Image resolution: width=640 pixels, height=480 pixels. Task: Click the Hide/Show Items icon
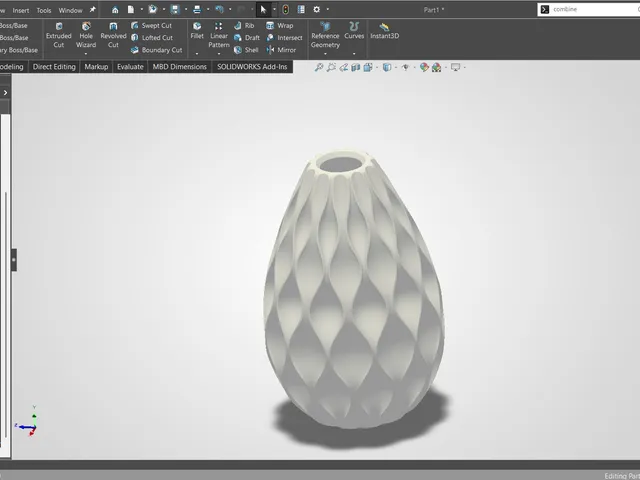[x=405, y=67]
